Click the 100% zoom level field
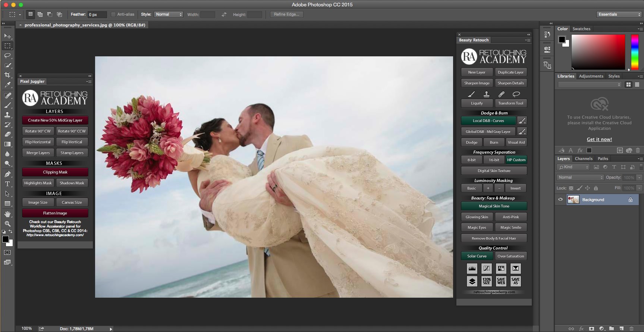The image size is (644, 332). coord(27,329)
